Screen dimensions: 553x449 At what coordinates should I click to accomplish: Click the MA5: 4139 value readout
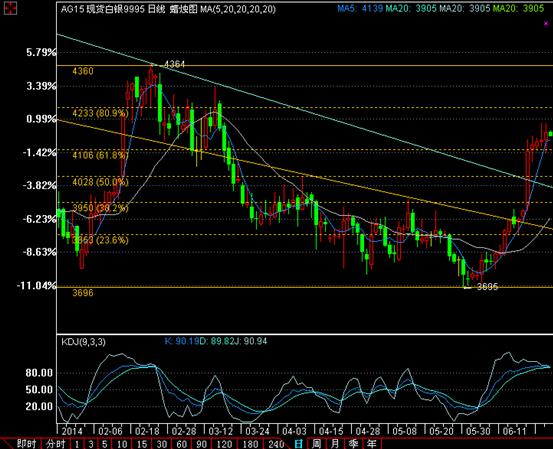(x=360, y=8)
